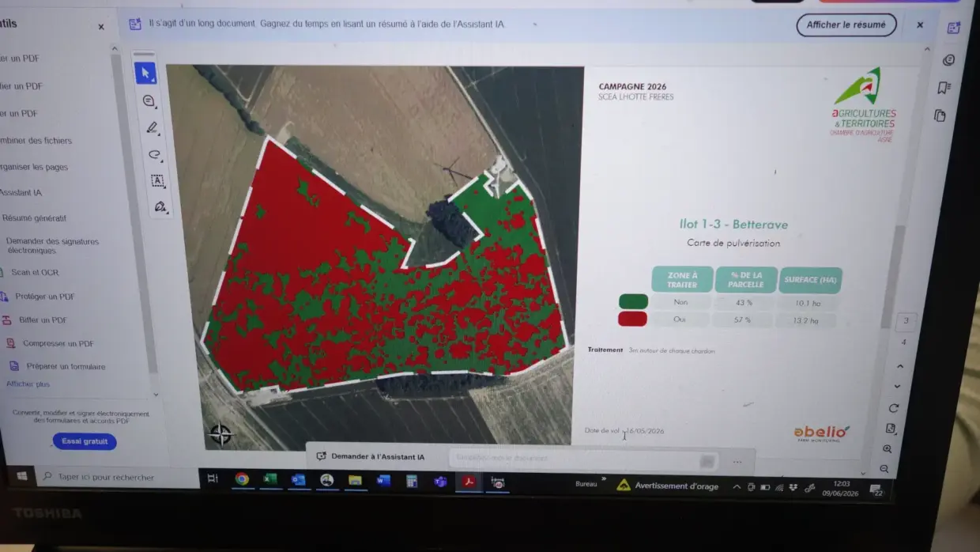Open the comments panel icon
980x552 pixels.
[x=948, y=60]
